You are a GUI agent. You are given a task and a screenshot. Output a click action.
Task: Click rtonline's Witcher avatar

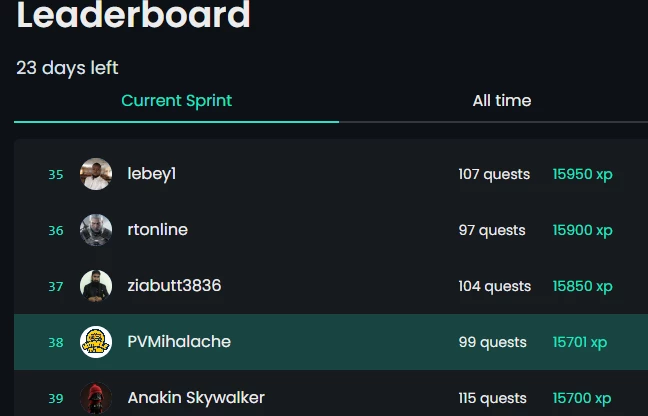[x=96, y=230]
